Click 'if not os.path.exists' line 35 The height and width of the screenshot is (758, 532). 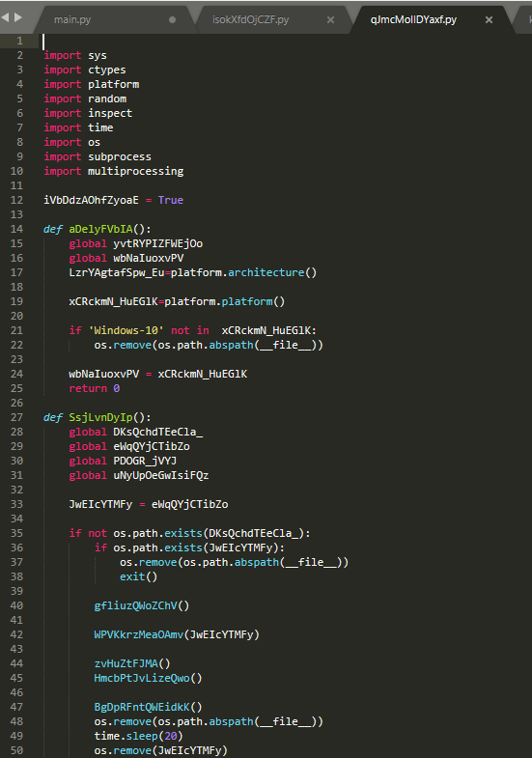pyautogui.click(x=189, y=533)
